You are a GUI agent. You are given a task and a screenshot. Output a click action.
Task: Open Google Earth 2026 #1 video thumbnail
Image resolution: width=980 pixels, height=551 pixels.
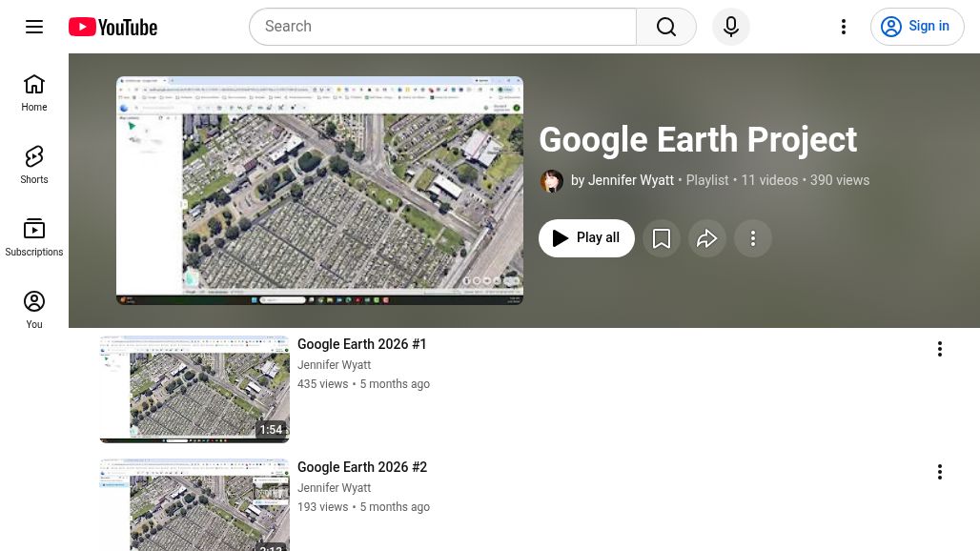coord(194,389)
